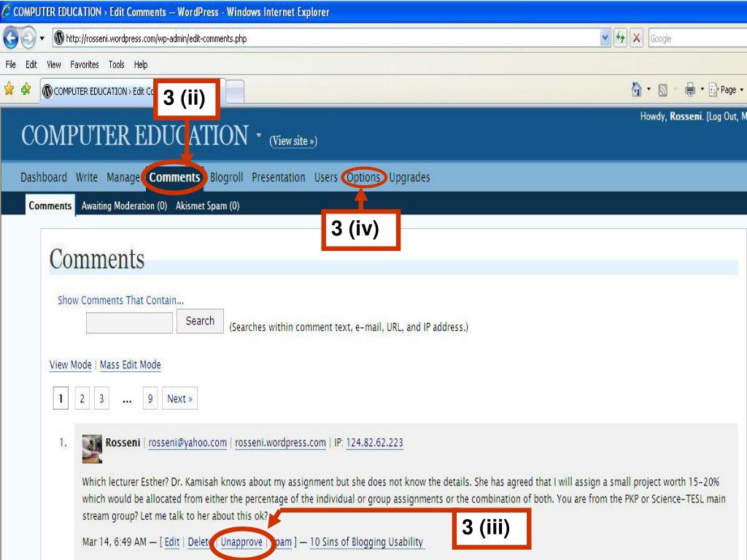Go to the Dashboard admin menu
Viewport: 747px width, 560px height.
(44, 177)
